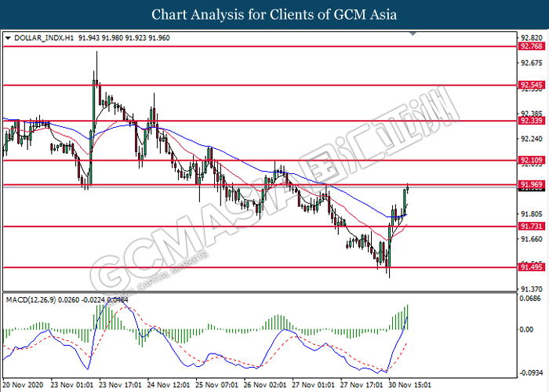The image size is (549, 392).
Task: Open the chart symbol dropdown triangle beside DOLLAR_INDX
Action: tap(8, 38)
